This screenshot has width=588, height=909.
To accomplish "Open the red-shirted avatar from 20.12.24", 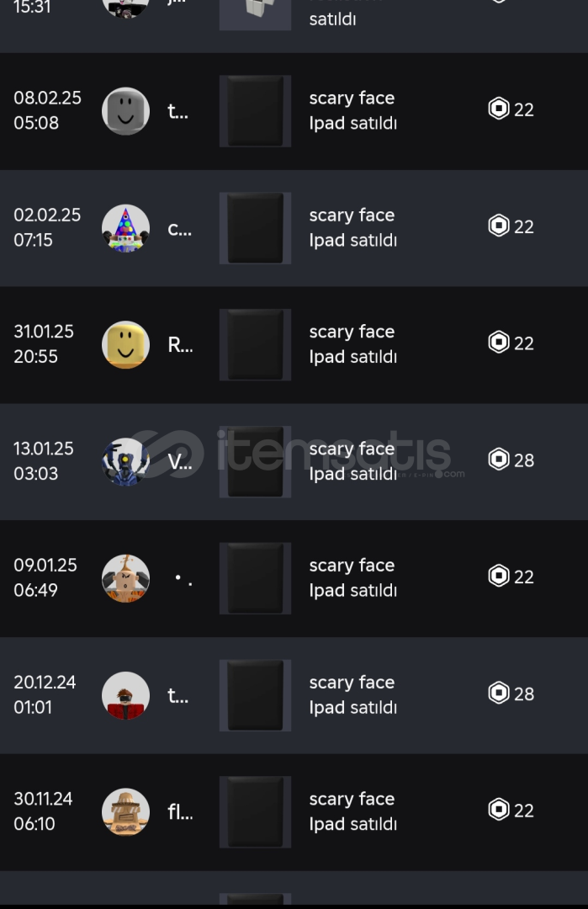I will [125, 695].
